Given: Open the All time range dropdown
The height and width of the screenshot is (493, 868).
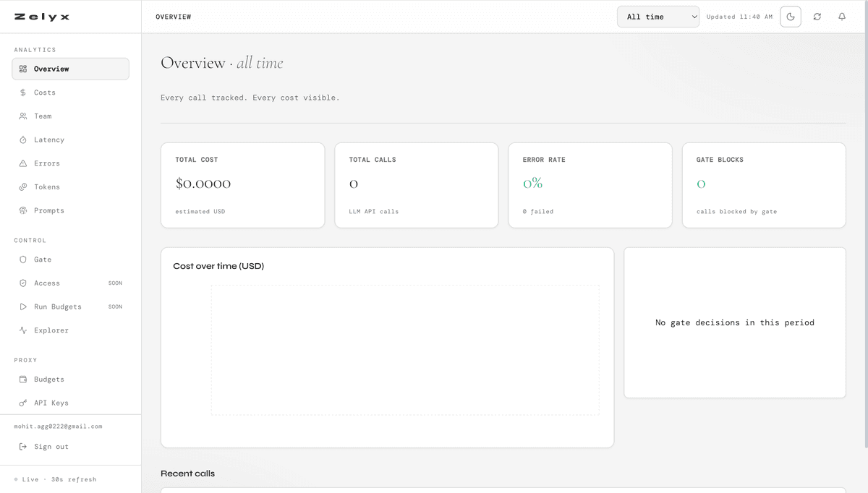Looking at the screenshot, I should (x=658, y=17).
